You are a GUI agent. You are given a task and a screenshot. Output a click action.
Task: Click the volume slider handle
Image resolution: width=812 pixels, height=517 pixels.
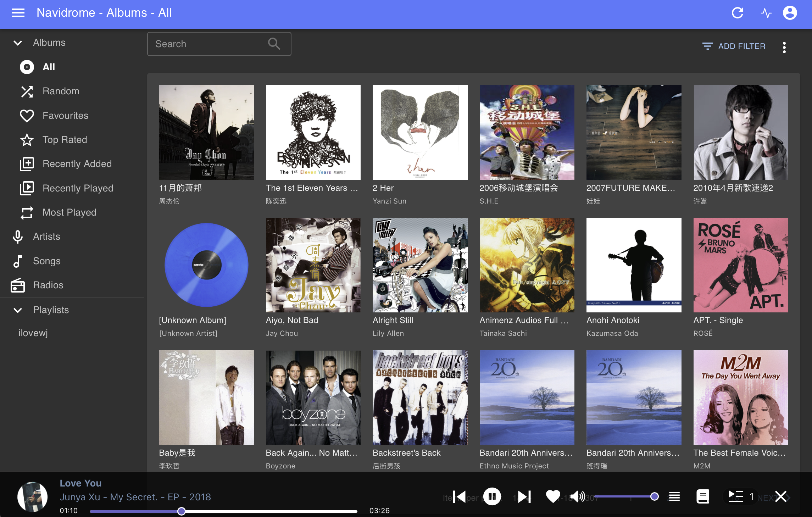[x=655, y=496]
